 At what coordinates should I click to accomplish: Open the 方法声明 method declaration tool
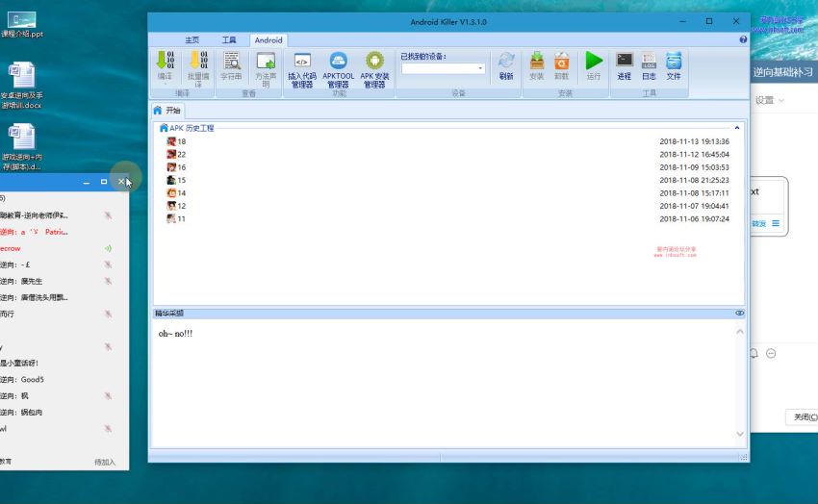point(266,68)
